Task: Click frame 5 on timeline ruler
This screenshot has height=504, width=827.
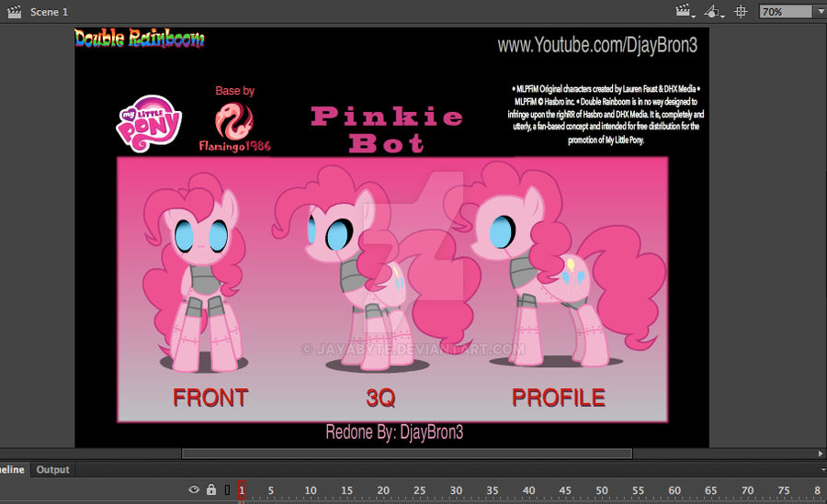Action: pos(270,491)
